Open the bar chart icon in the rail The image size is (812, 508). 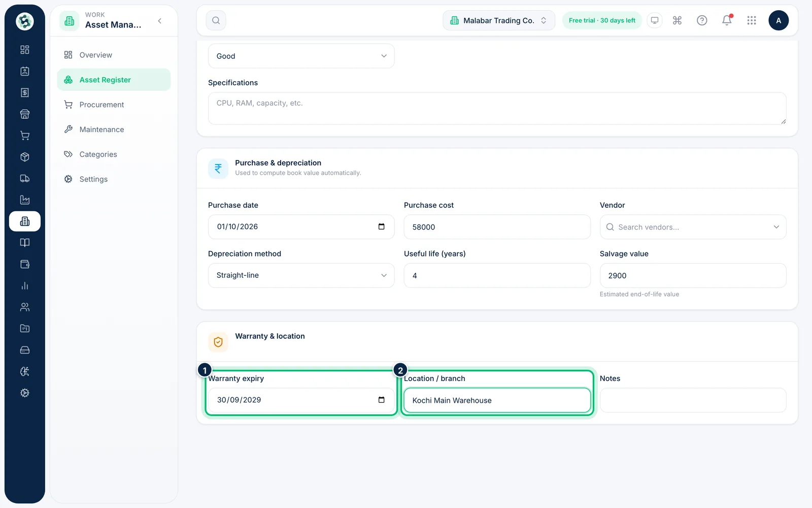(x=24, y=285)
